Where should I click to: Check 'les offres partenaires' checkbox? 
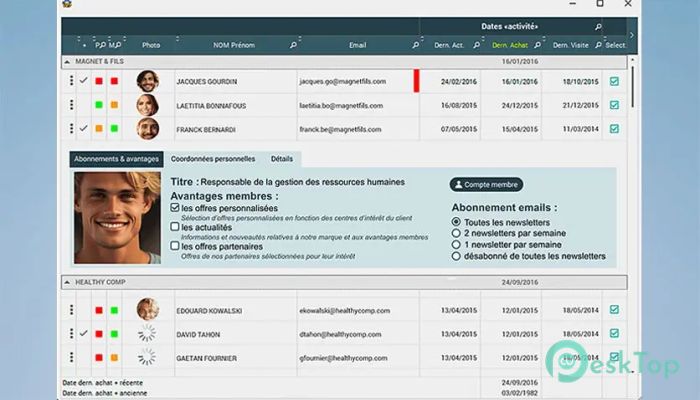[175, 246]
